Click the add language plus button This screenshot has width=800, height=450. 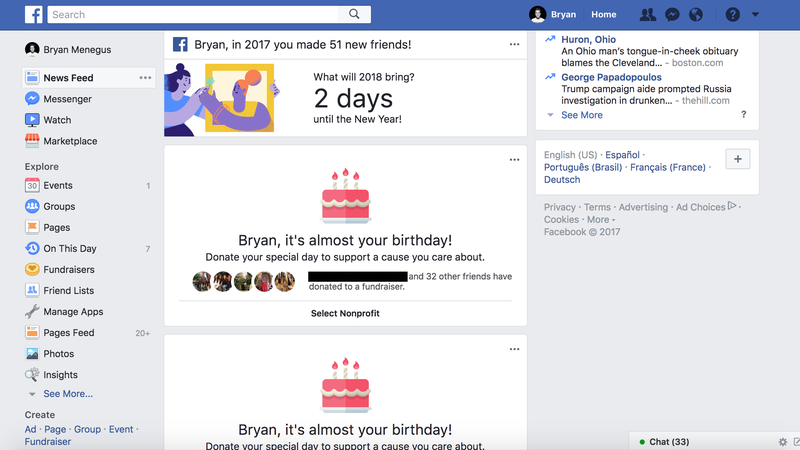pos(738,159)
